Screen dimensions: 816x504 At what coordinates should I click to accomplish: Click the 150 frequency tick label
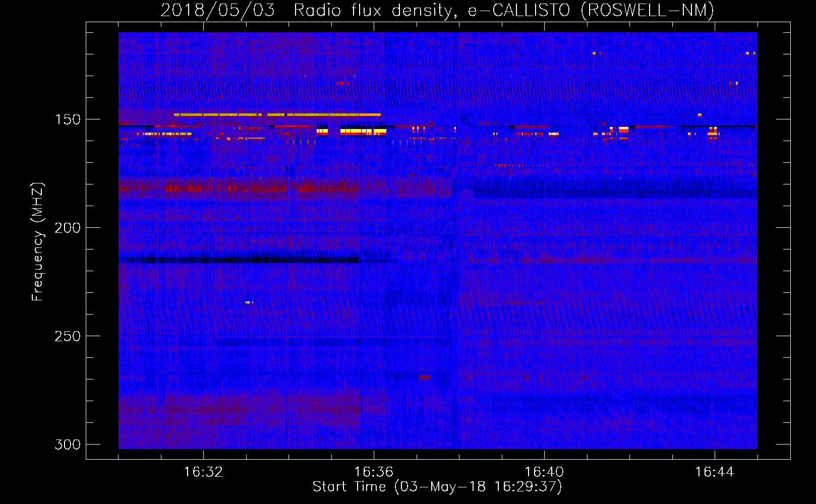pos(68,119)
